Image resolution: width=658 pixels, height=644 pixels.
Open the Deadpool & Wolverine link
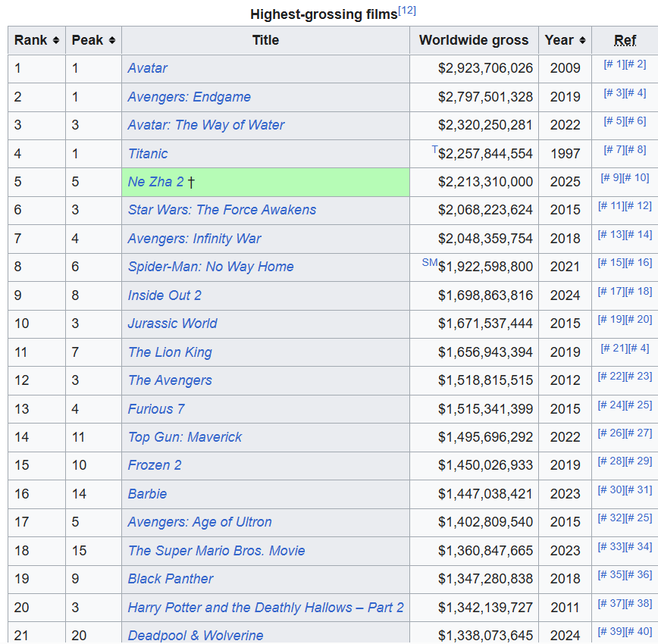196,636
